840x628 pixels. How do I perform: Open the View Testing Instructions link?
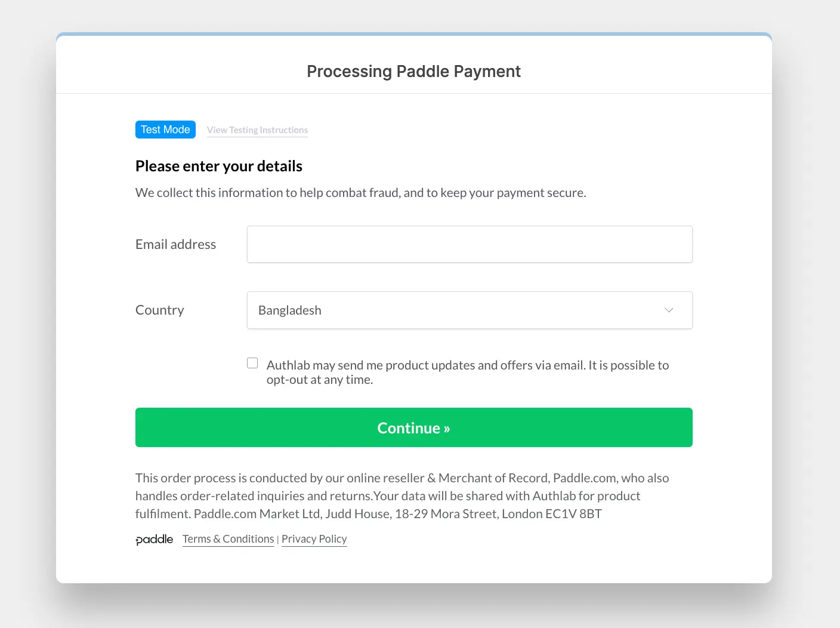[257, 130]
